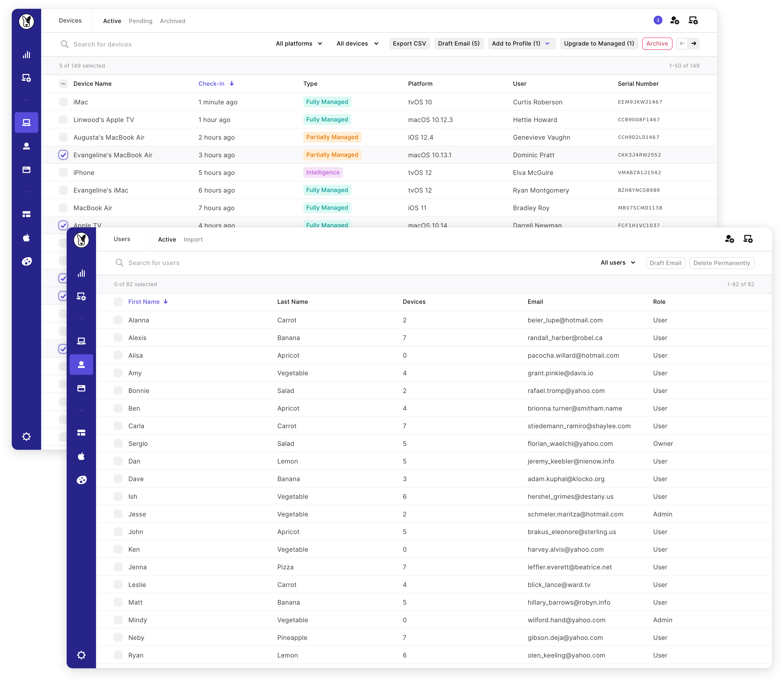
Task: Open the Users person icon in Devices window sidebar
Action: [26, 146]
